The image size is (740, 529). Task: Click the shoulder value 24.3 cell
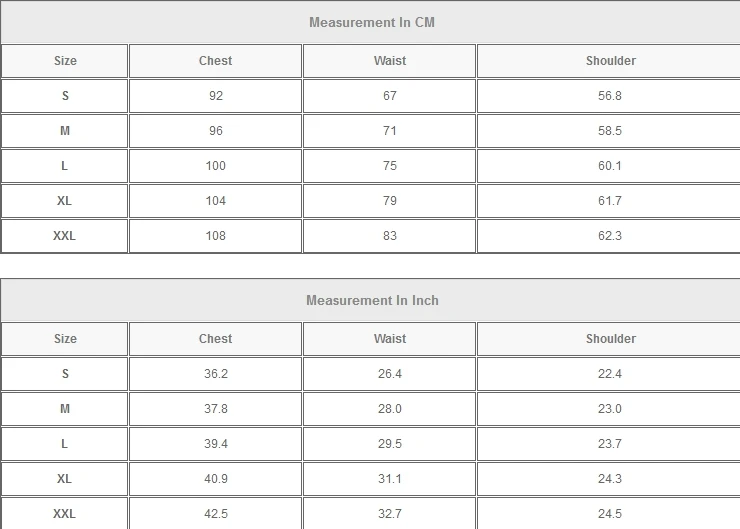610,479
